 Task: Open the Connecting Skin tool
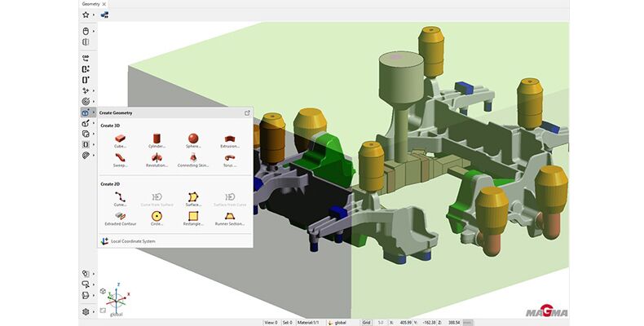point(193,159)
